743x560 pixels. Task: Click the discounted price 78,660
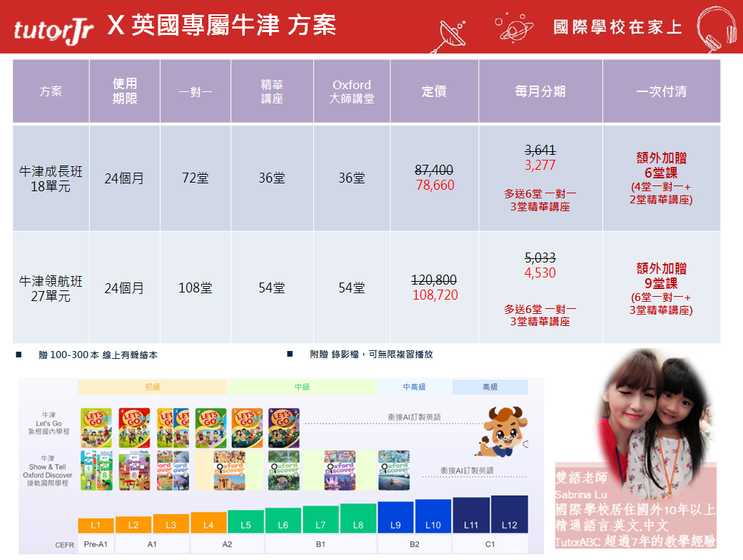pyautogui.click(x=433, y=185)
